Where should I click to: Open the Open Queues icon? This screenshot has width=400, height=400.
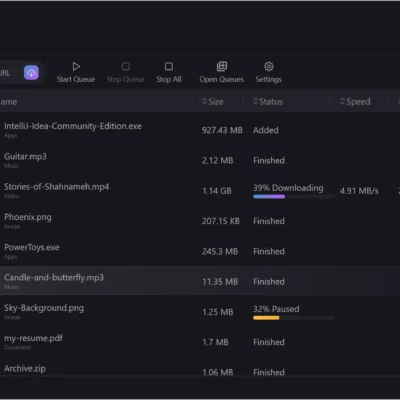222,66
